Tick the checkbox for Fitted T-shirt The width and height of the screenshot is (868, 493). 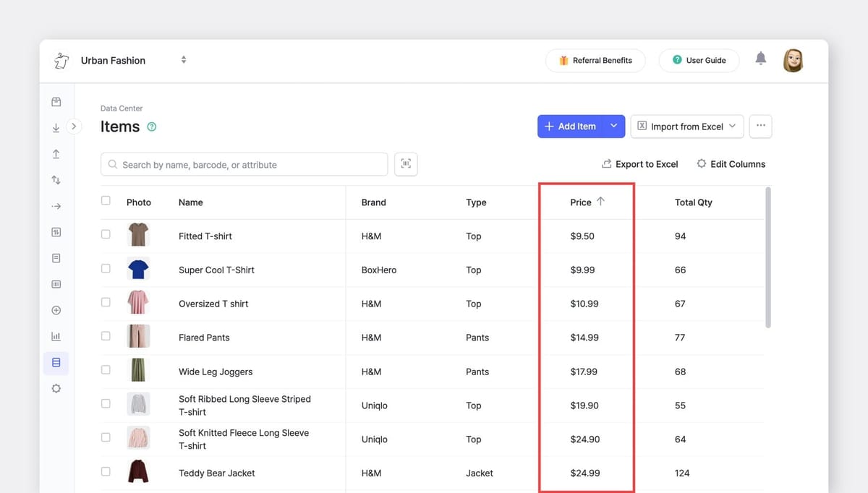coord(106,234)
